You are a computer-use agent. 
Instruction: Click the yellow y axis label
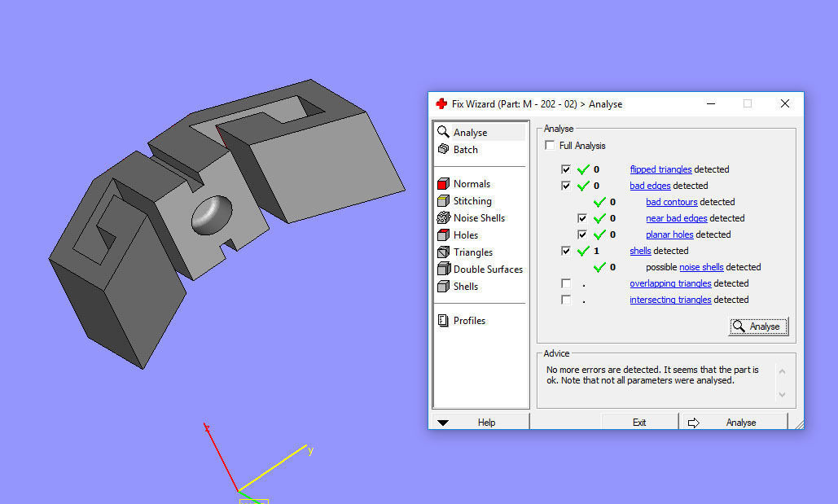[310, 450]
